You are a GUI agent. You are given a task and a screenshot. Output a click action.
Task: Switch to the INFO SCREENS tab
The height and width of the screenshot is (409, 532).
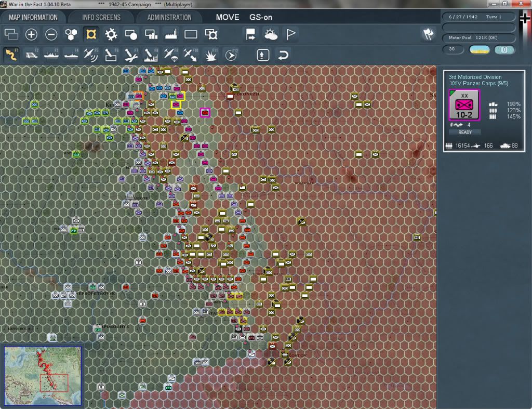click(x=101, y=17)
